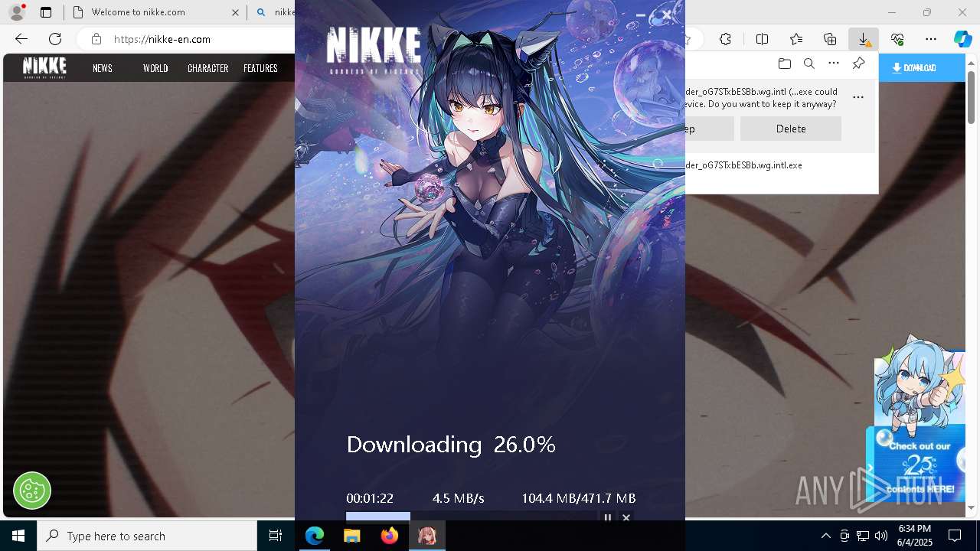The width and height of the screenshot is (980, 551).
Task: Open the Extensions puzzle icon
Action: point(725,39)
